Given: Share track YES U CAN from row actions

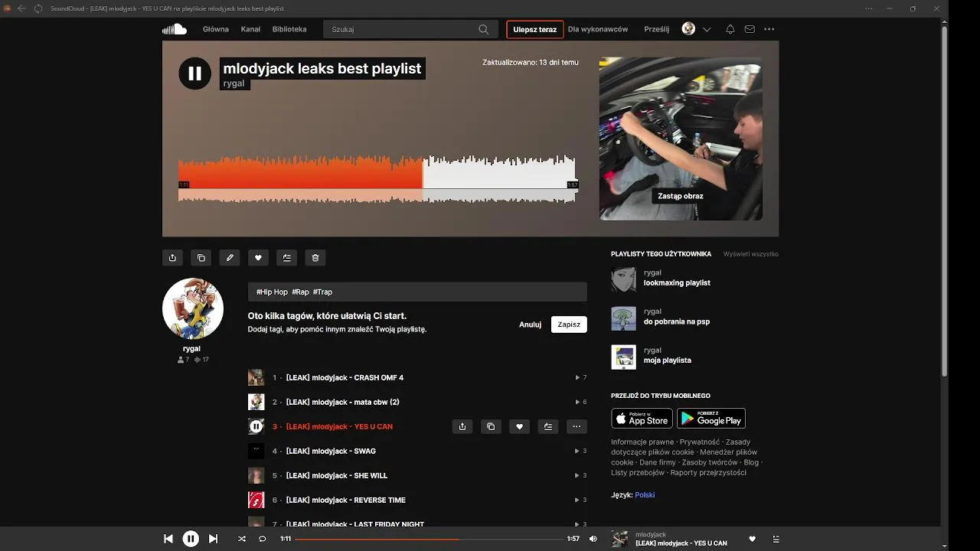Looking at the screenshot, I should [462, 426].
